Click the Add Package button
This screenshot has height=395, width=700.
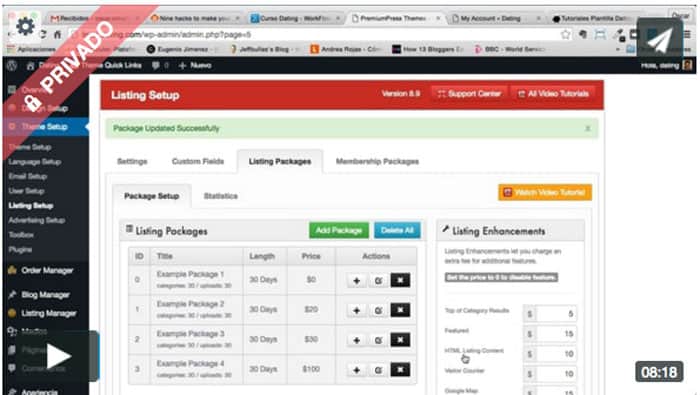339,230
